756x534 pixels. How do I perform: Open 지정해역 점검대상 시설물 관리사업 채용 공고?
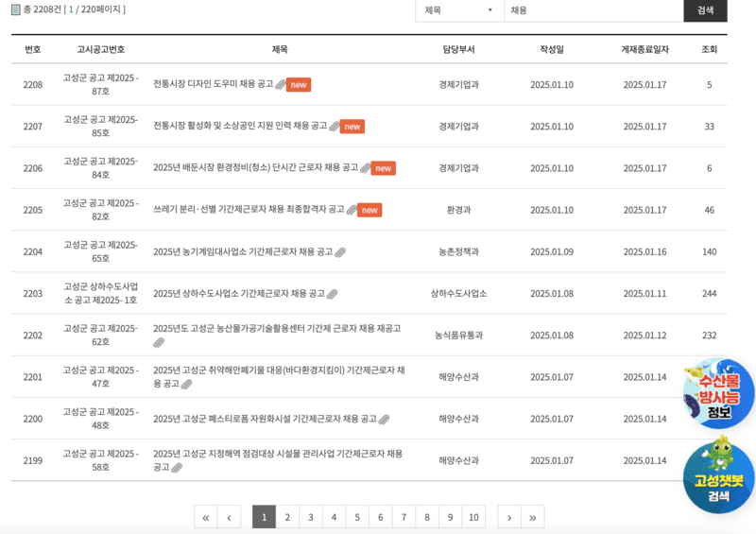(x=278, y=460)
